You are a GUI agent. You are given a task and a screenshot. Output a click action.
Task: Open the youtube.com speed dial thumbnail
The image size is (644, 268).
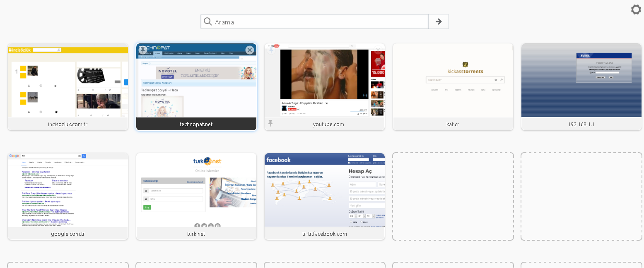(325, 81)
